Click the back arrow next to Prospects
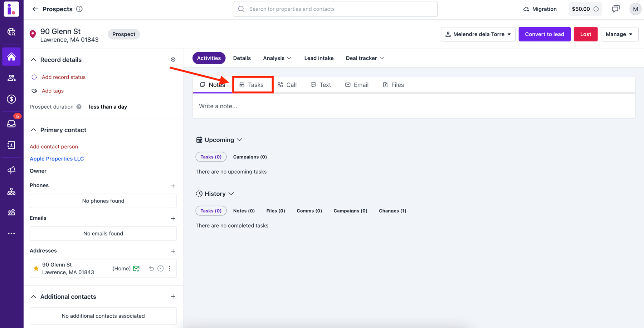This screenshot has height=328, width=644. point(35,9)
